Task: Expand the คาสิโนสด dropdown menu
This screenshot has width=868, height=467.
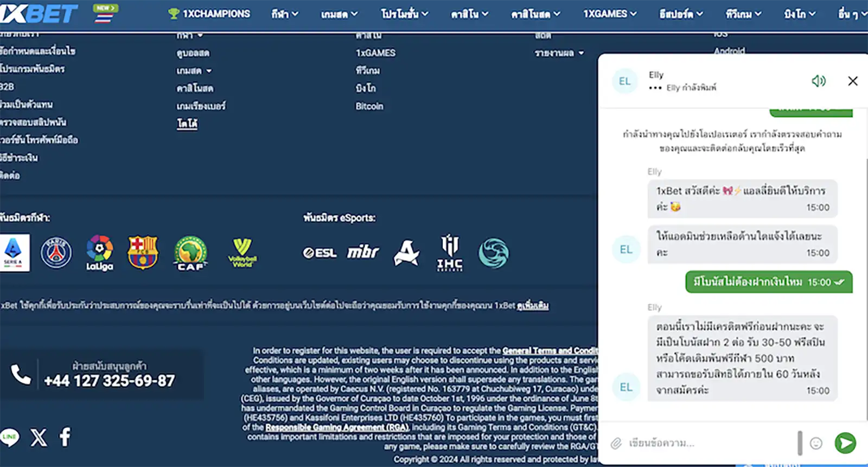Action: (x=535, y=14)
